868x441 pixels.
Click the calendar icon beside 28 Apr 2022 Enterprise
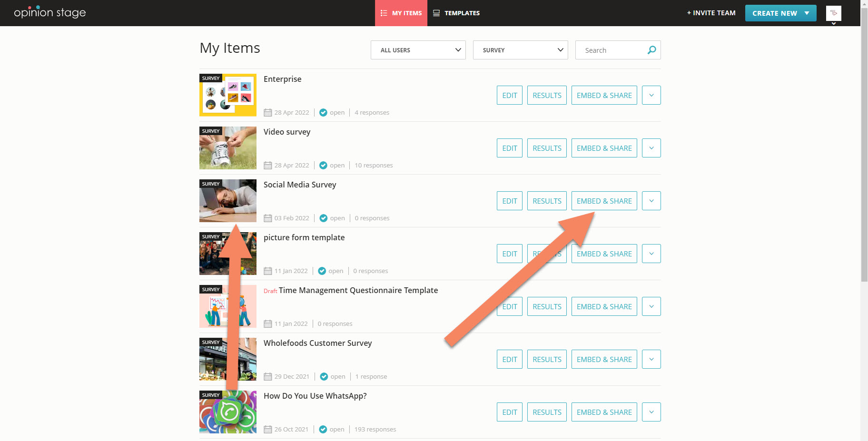point(267,113)
